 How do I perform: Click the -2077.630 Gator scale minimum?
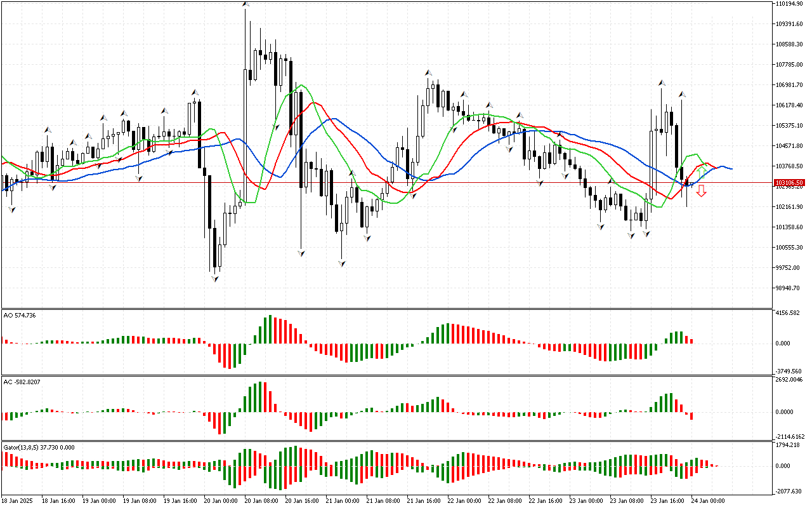(789, 491)
